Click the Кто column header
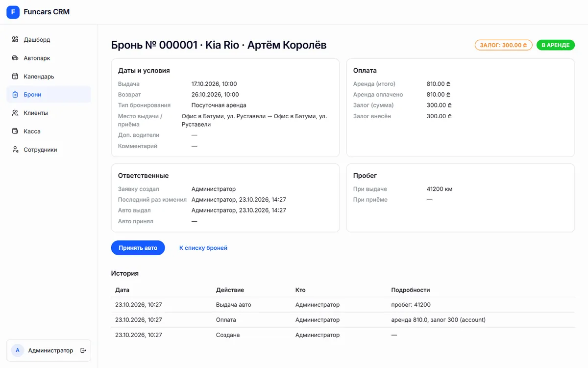The image size is (588, 368). point(300,290)
